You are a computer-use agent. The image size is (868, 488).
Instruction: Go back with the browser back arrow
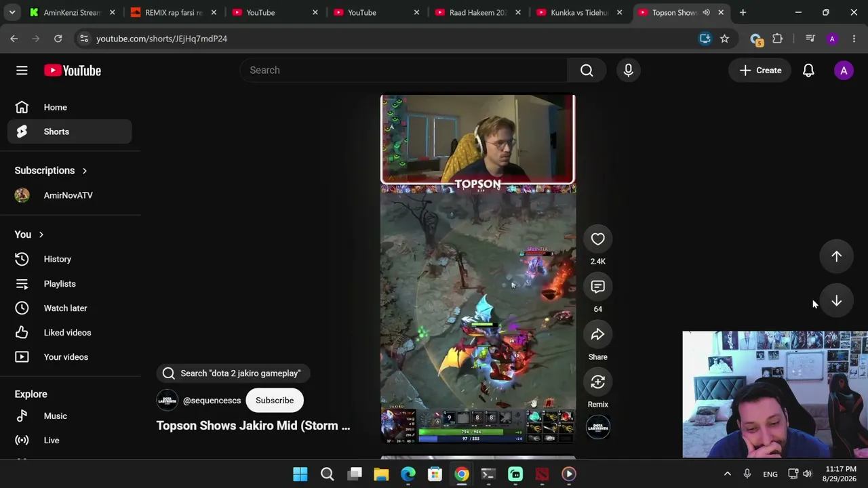pos(14,39)
